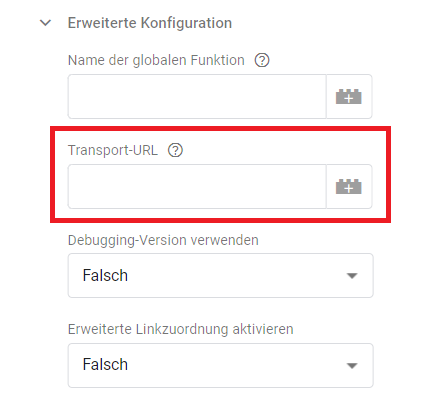
Task: Focus the Name der globalen Funktion input
Action: point(197,96)
